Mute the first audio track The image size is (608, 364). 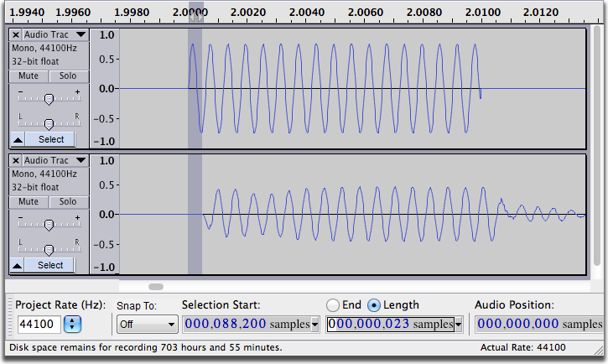coord(29,76)
